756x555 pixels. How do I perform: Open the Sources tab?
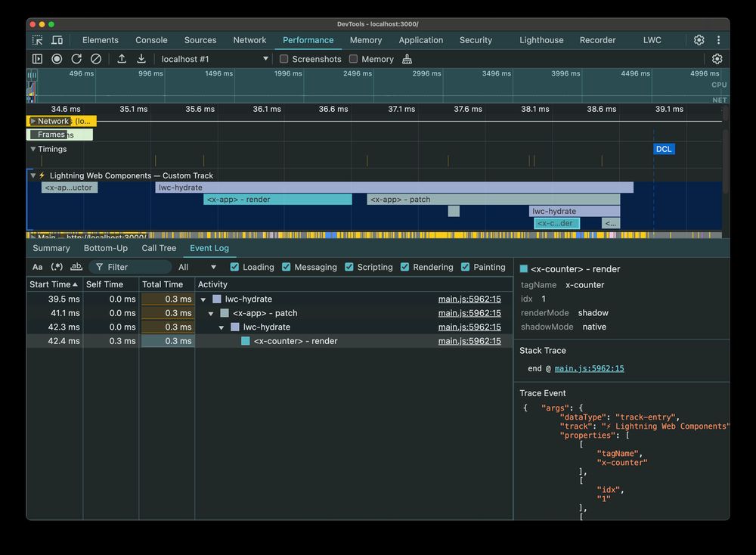200,40
